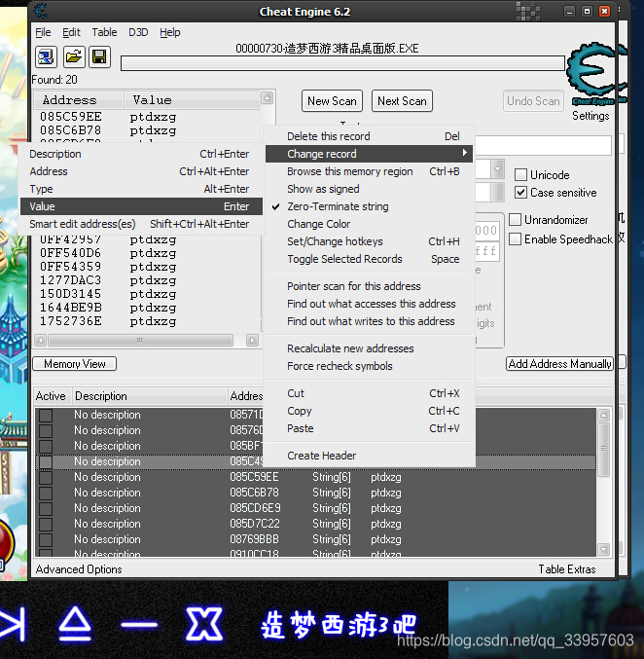Toggle Zero-Terminate string menu item

(370, 206)
